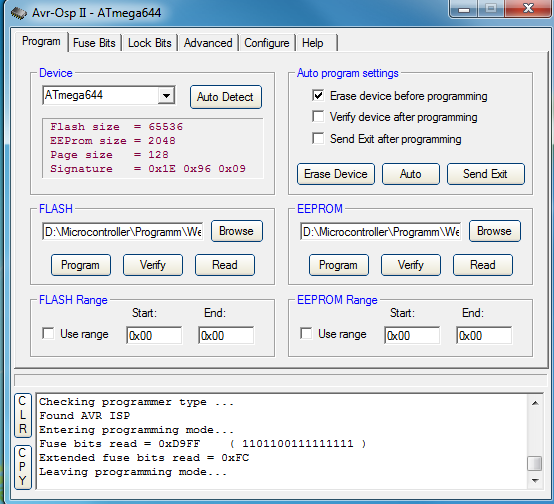Minimize the Avr-Osp II window
554x504 pixels.
tap(464, 9)
